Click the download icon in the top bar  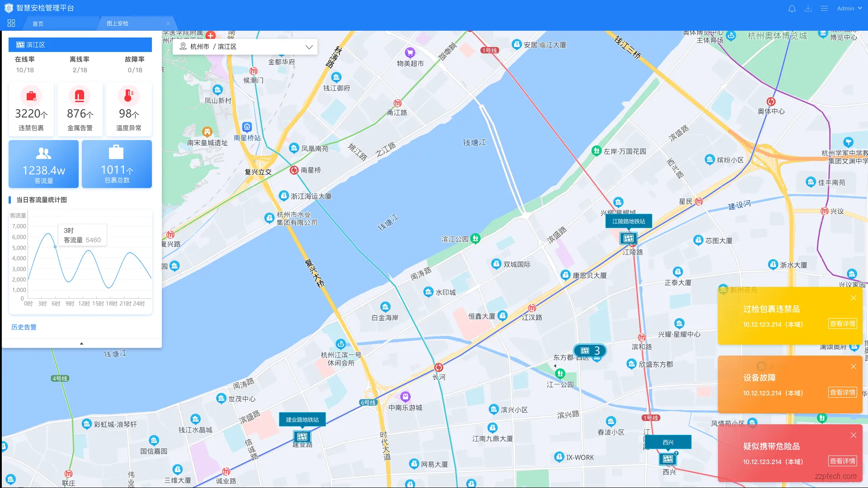[808, 8]
